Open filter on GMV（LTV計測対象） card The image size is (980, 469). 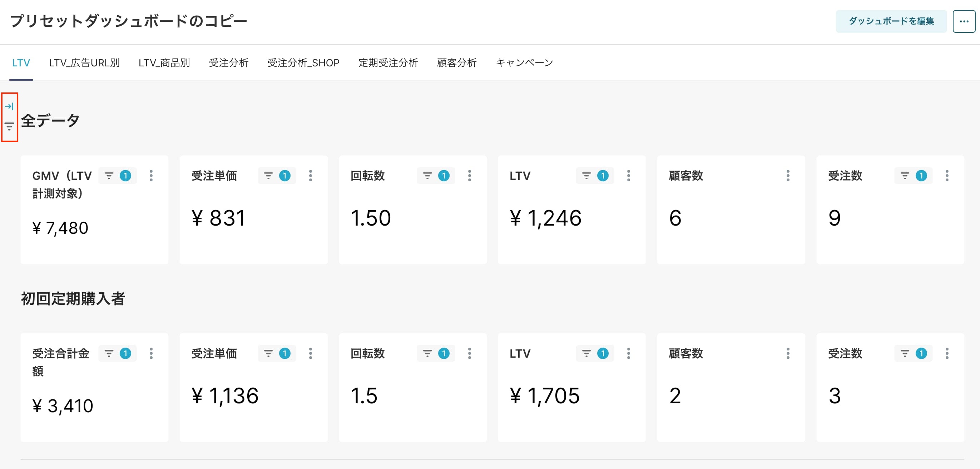117,176
